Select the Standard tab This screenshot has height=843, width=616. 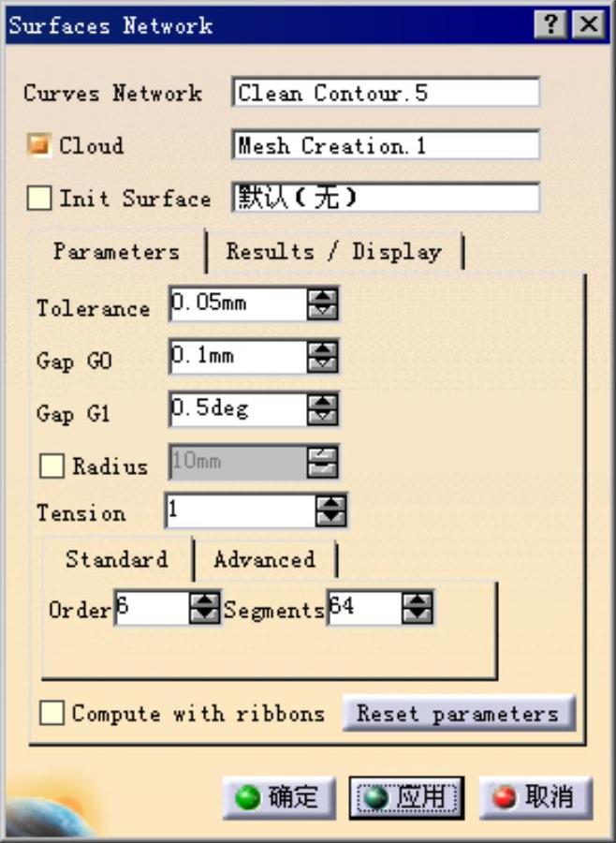[117, 559]
